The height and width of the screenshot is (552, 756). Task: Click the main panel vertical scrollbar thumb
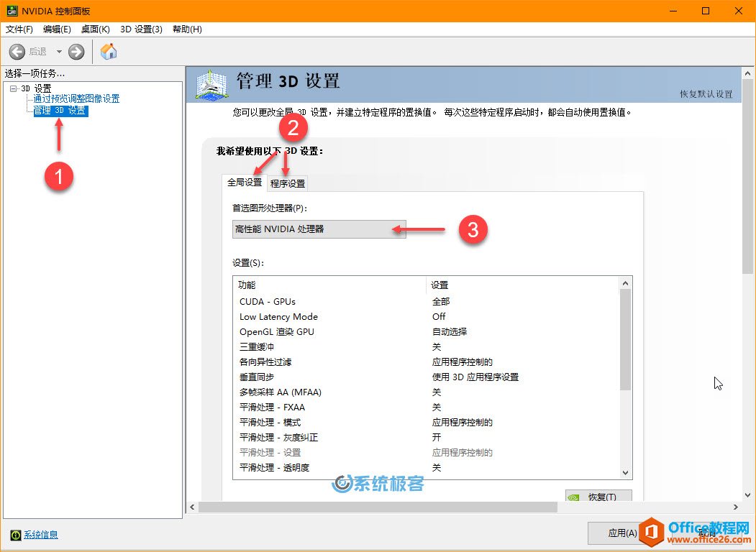point(748,178)
